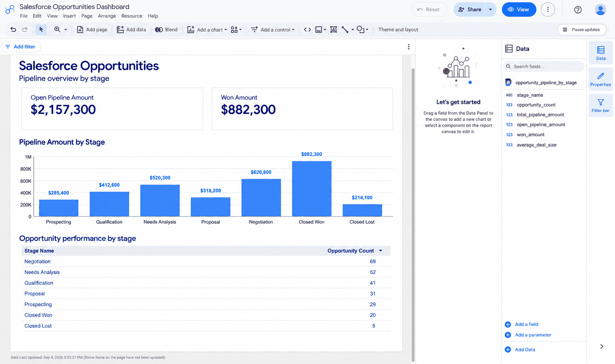615x364 pixels.
Task: Select the shape tool icon
Action: [360, 30]
